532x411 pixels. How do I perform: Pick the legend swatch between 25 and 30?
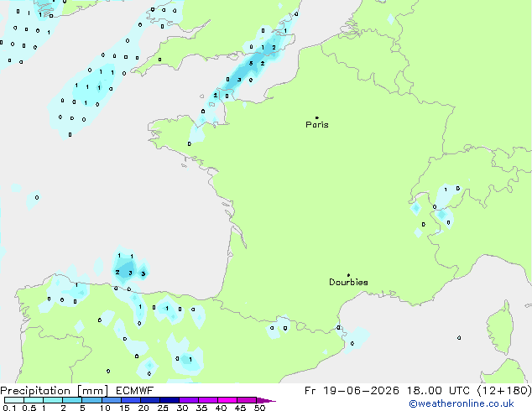click(170, 400)
